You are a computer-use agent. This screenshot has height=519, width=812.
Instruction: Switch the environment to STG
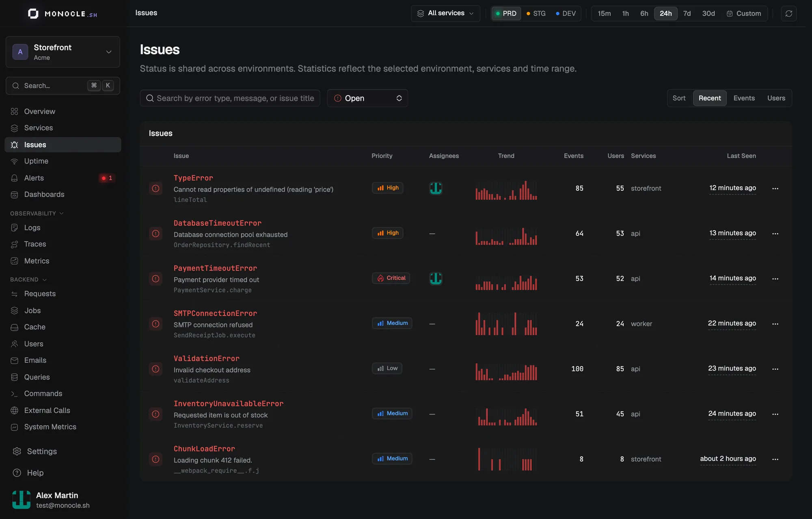(536, 13)
